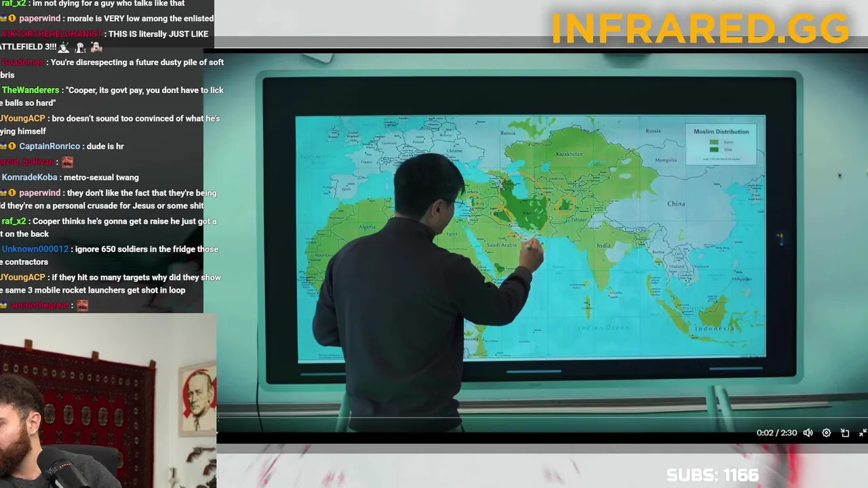Click the username CaptainRonrico in chat
The image size is (868, 488).
[x=50, y=146]
